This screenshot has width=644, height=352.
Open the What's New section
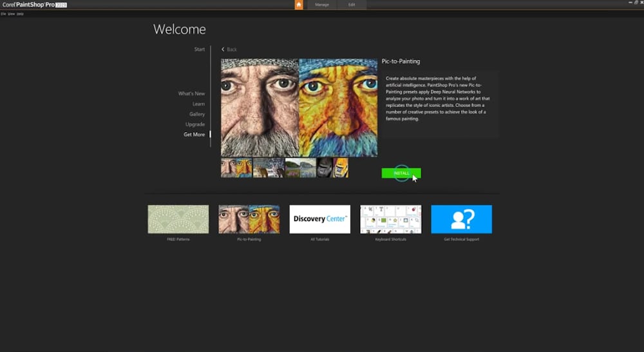click(191, 94)
